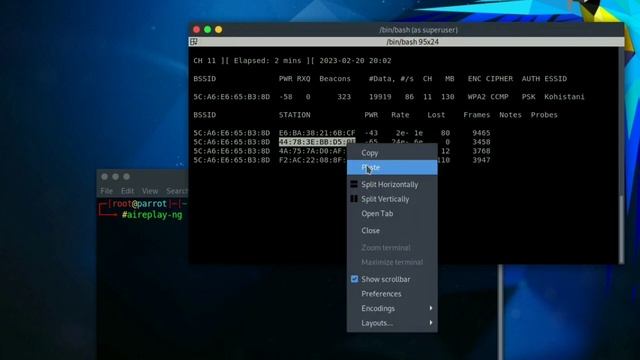Open Search menu in background terminal

click(177, 191)
